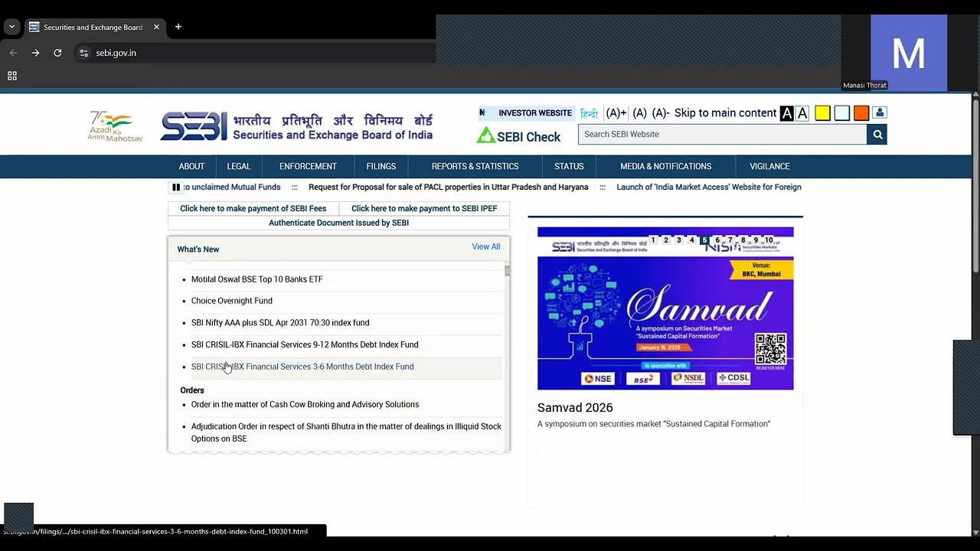Go to carousel slide 2
The width and height of the screenshot is (980, 551).
click(666, 240)
